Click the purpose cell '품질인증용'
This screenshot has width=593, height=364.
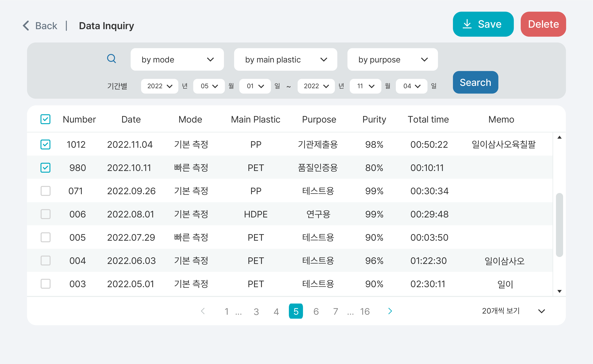(318, 168)
